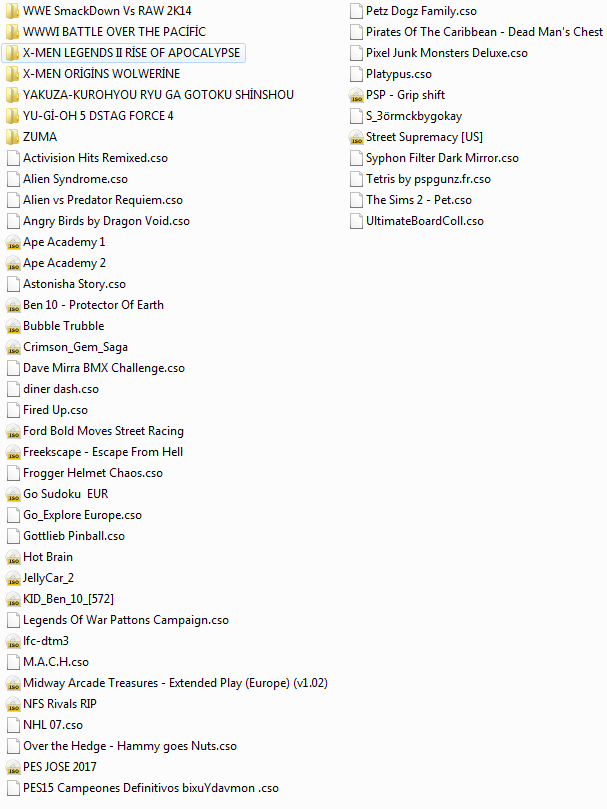Click the file icon beside Alien Syndrome.cso
607x809 pixels.
(x=13, y=179)
